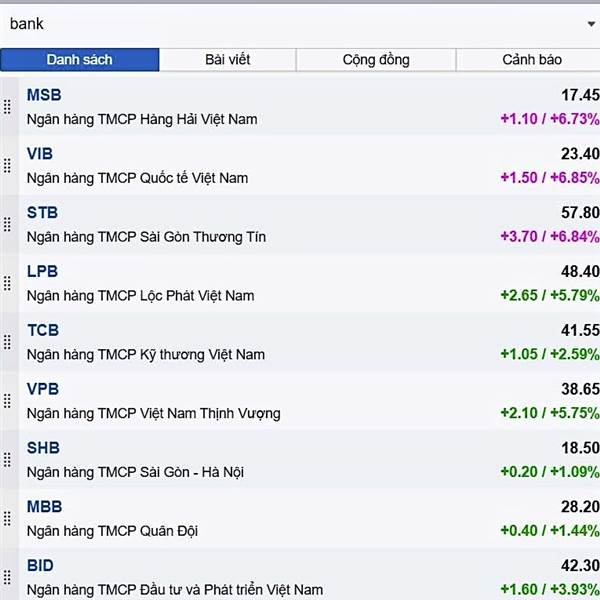Click the drag handle for MSB row
600x600 pixels.
tap(7, 107)
